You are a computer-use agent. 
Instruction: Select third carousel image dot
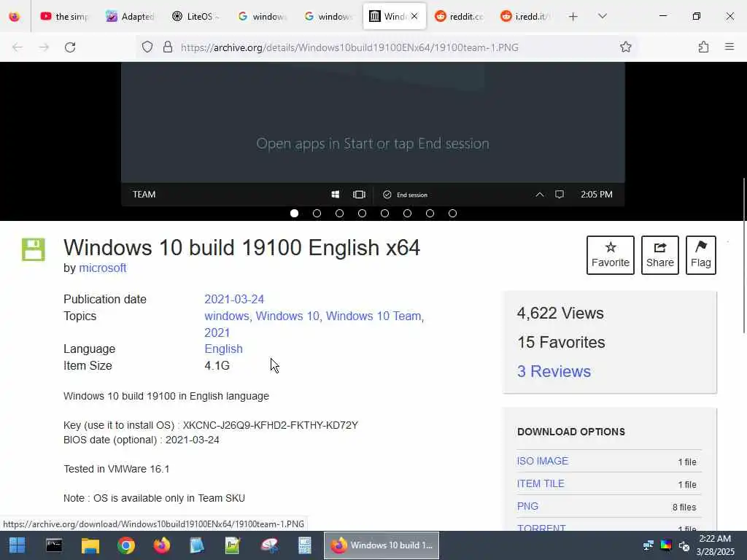tap(340, 214)
